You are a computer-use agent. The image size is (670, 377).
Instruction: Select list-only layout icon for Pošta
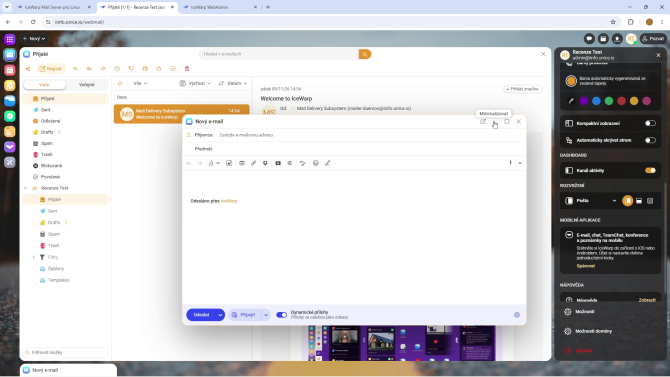point(650,201)
